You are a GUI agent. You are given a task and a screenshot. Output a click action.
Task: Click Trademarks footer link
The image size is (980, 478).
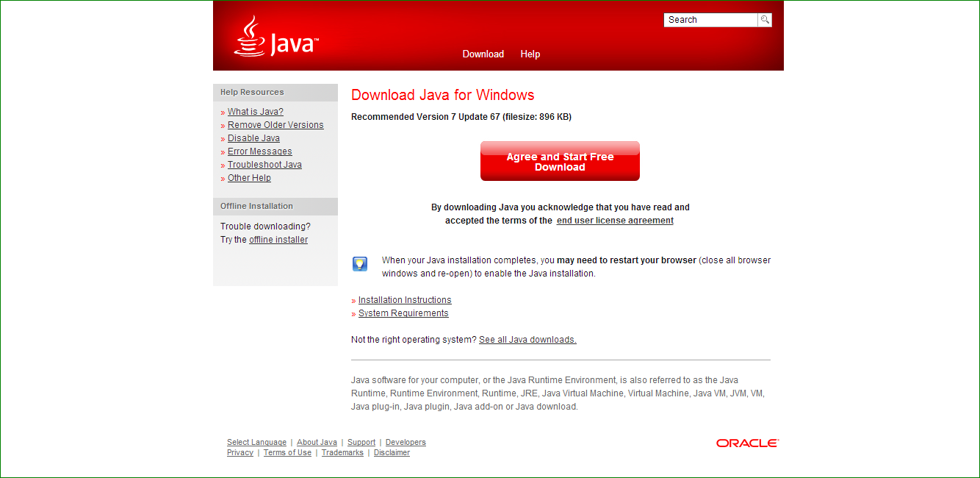click(x=342, y=453)
